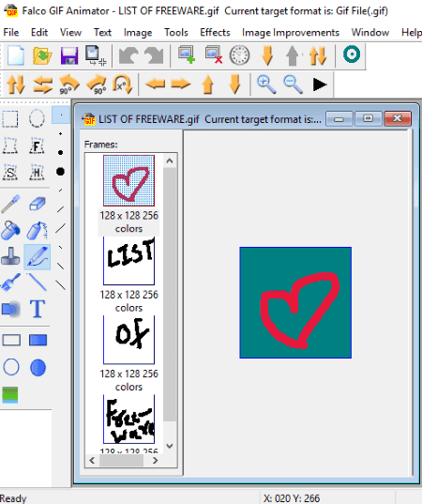The image size is (422, 504).
Task: Open the Image menu
Action: 138,32
